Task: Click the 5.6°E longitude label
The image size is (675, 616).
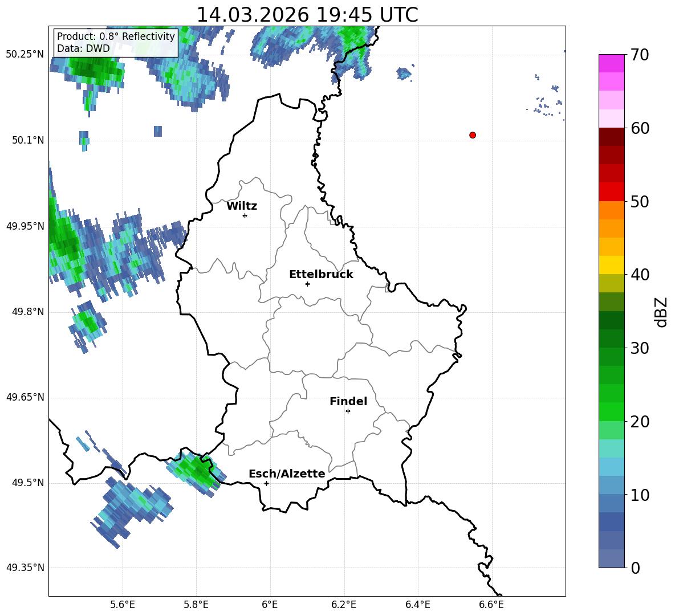Action: tap(123, 605)
